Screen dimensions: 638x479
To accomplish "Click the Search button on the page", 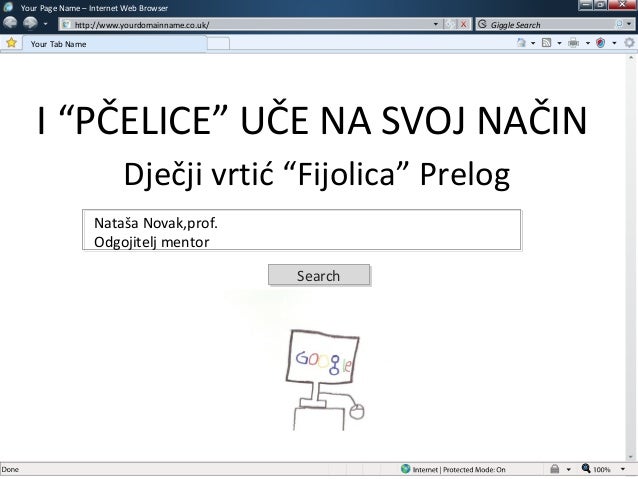I will click(x=319, y=276).
